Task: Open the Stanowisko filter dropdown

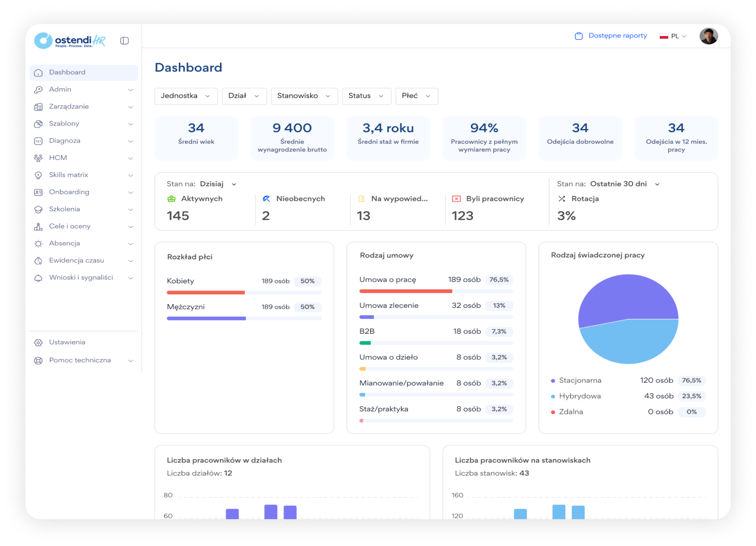Action: [x=304, y=96]
